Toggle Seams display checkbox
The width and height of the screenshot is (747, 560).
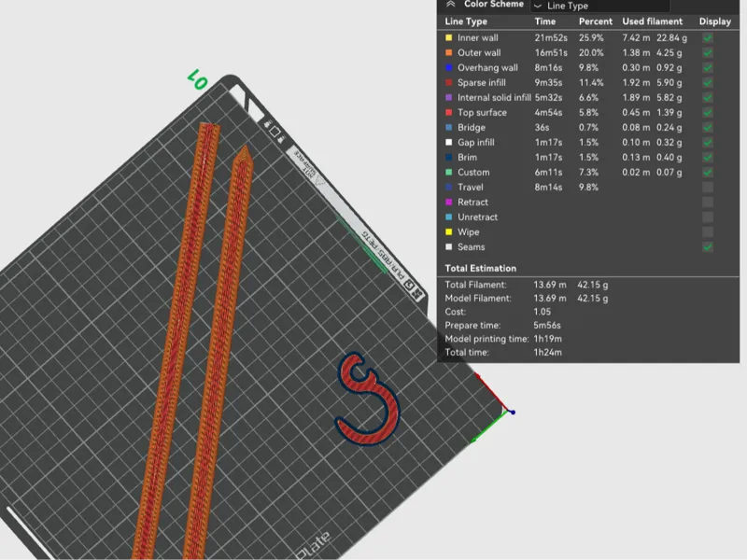tap(708, 246)
